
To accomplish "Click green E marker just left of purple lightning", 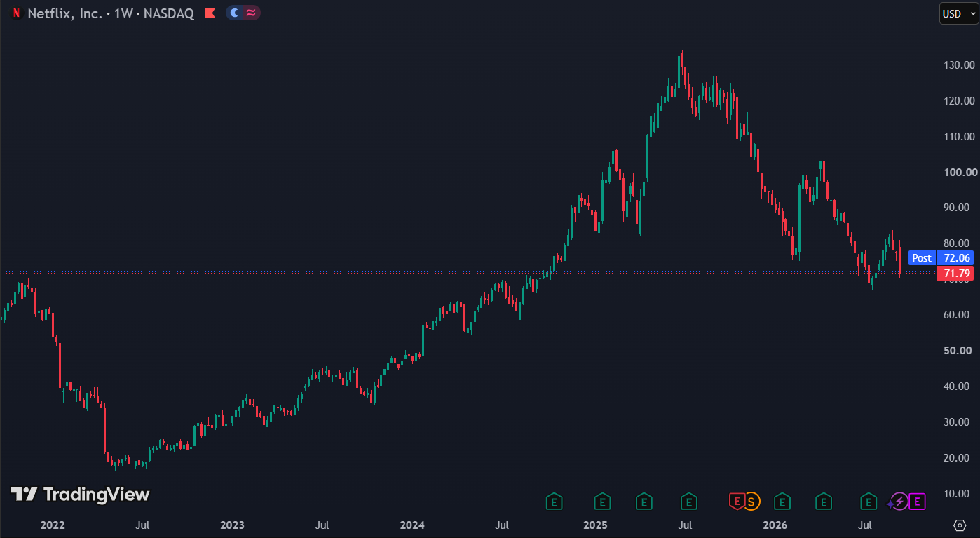I will (x=869, y=501).
